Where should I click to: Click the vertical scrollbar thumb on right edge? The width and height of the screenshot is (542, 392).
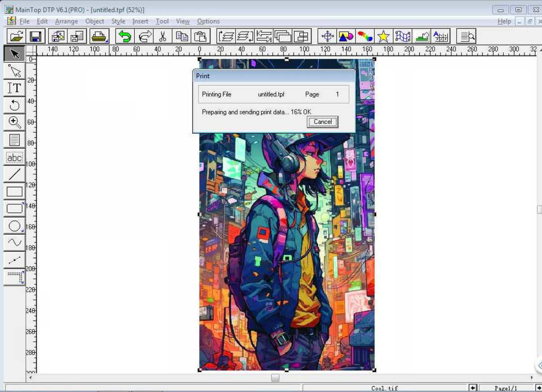point(539,210)
